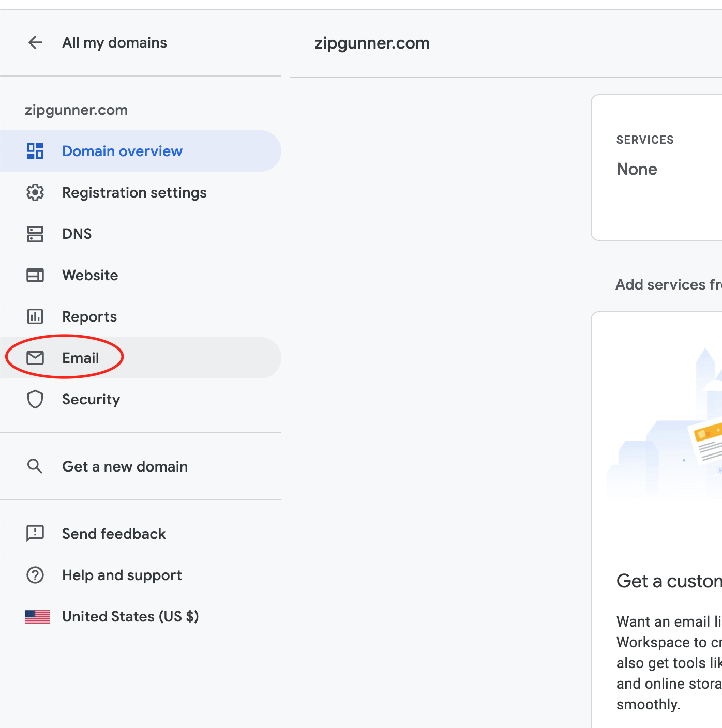
Task: Select Reports in the sidebar
Action: (89, 316)
